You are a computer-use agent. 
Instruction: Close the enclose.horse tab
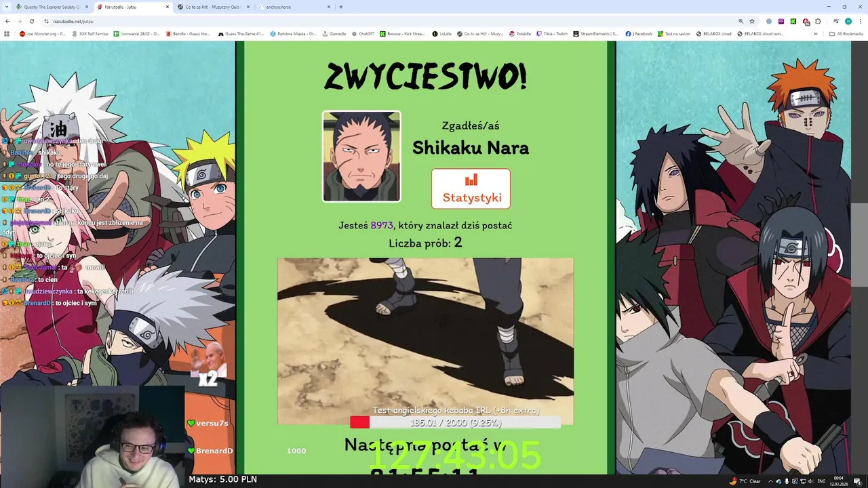click(x=328, y=7)
